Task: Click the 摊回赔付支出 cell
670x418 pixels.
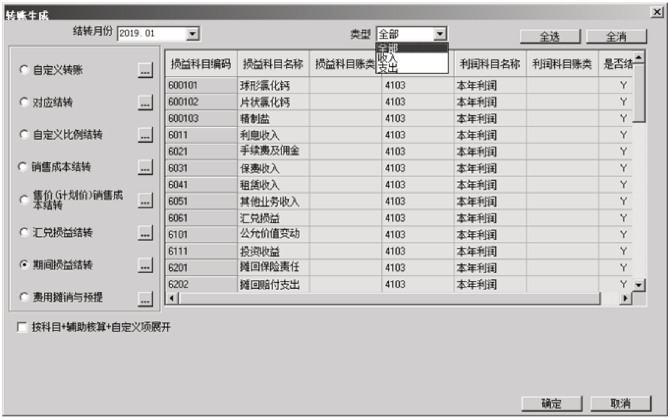Action: pos(273,284)
